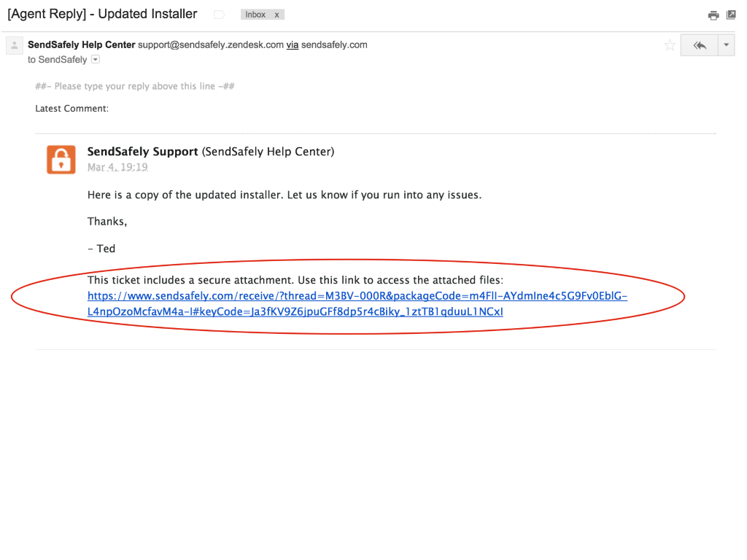Click the reply all arrow button

[x=700, y=45]
